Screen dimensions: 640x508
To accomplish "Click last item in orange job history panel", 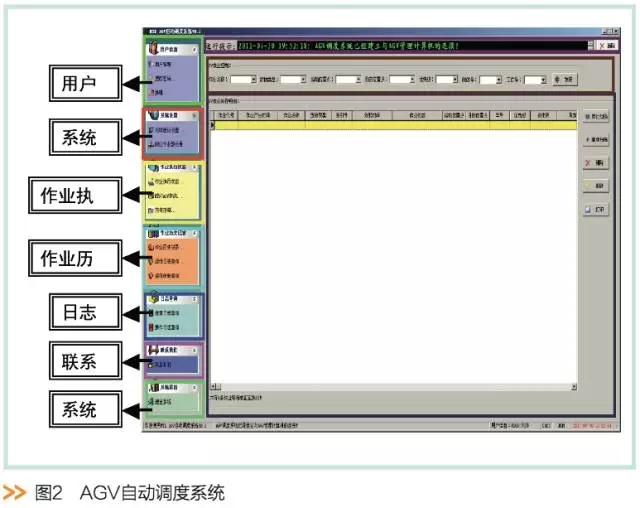I will point(168,274).
